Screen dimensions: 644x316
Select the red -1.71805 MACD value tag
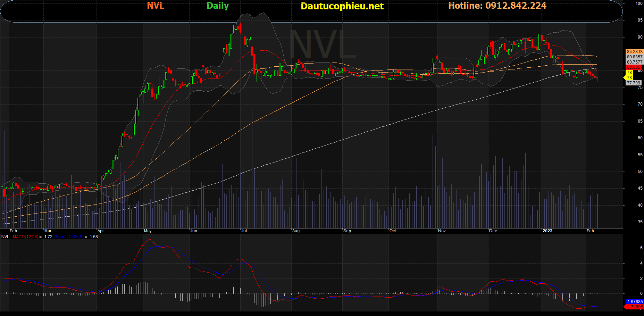634,307
